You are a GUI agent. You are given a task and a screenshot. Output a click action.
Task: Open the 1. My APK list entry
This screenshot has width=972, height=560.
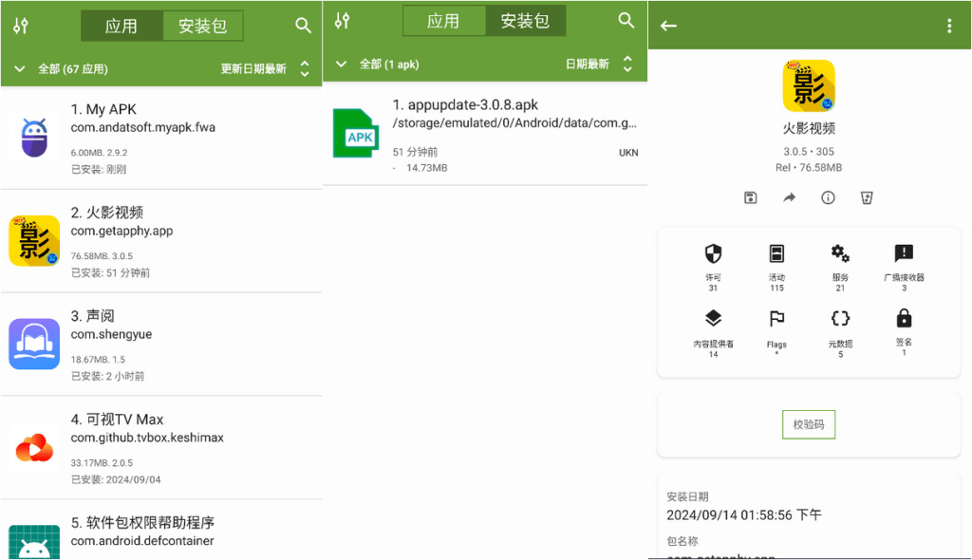161,138
